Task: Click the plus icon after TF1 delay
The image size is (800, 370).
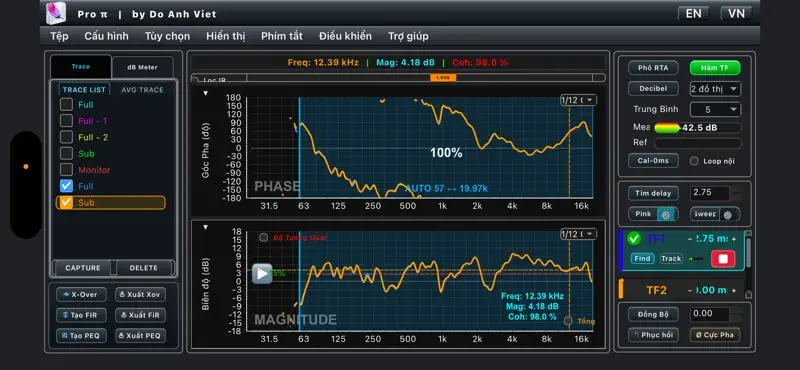Action: coord(734,239)
